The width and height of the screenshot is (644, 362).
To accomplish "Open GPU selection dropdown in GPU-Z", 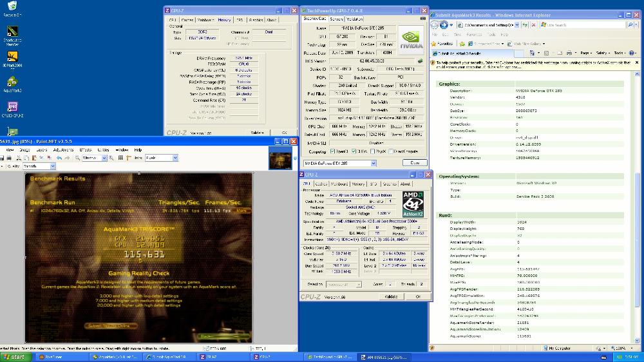I will point(374,164).
